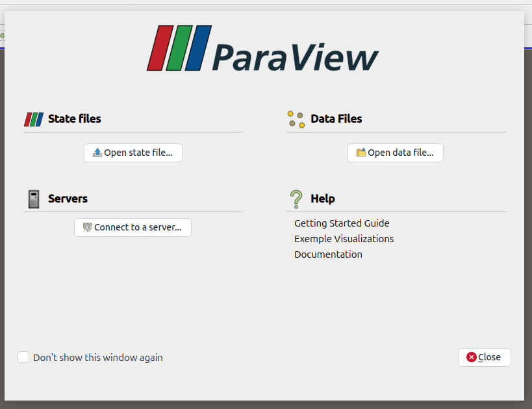The width and height of the screenshot is (532, 409).
Task: Click the "State files" heading text
Action: point(75,119)
